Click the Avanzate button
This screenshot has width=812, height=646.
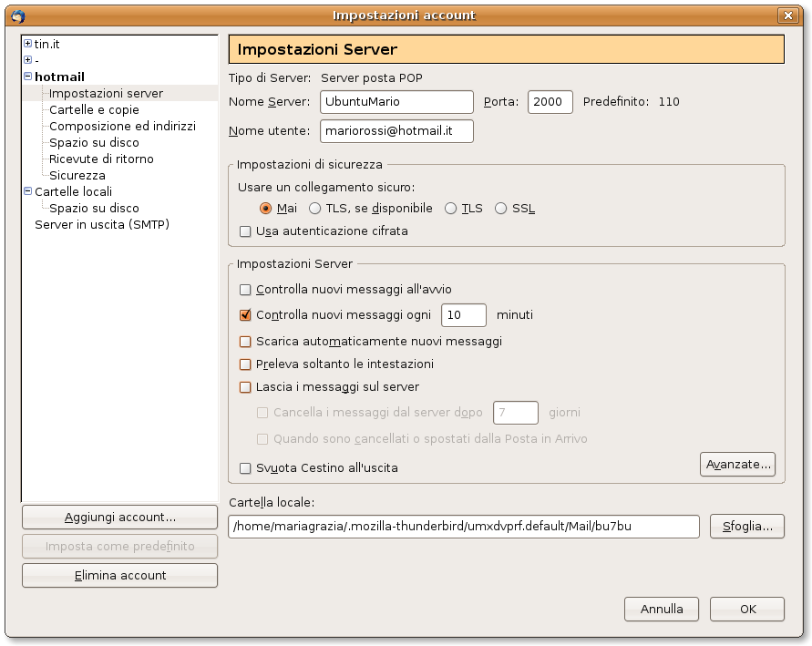pos(737,464)
